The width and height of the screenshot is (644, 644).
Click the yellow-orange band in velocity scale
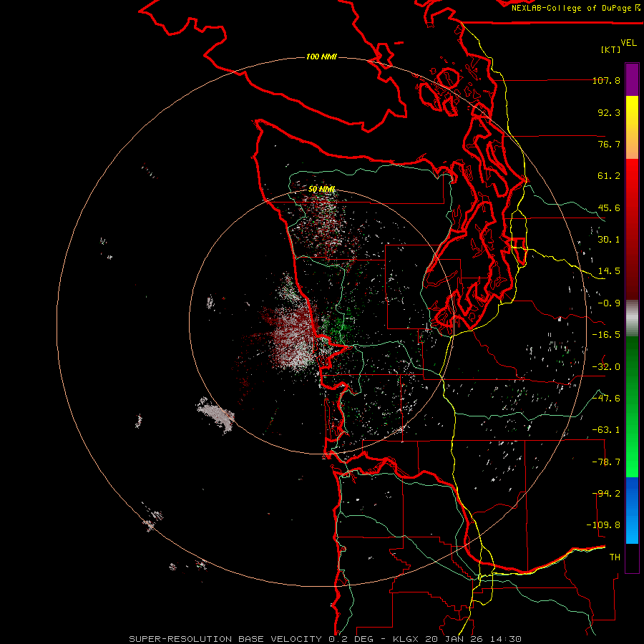click(x=632, y=127)
